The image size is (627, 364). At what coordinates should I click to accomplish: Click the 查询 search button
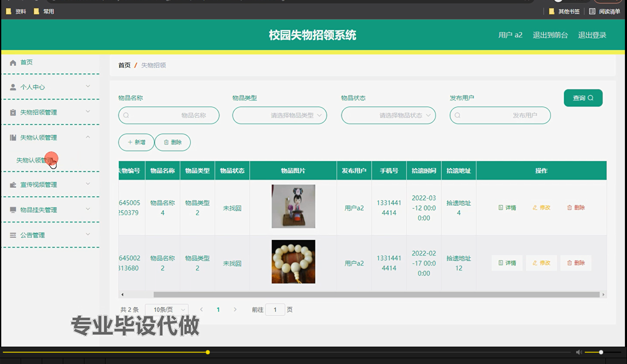click(583, 98)
